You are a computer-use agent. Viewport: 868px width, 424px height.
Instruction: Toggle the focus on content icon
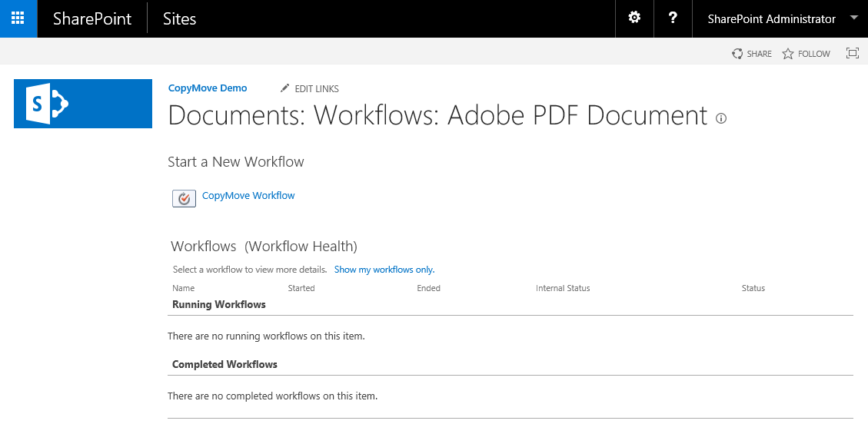click(853, 53)
